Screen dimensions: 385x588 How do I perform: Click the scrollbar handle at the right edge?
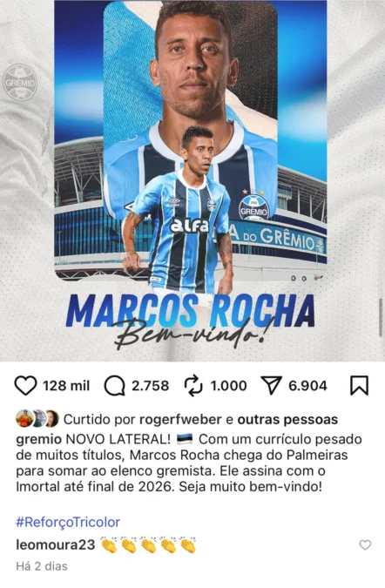[x=381, y=318]
